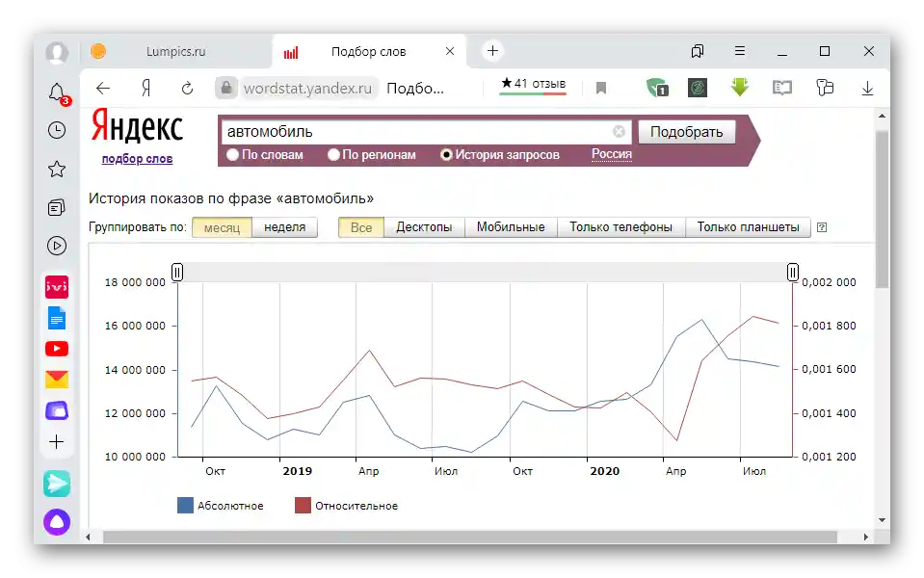This screenshot has width=924, height=578.
Task: Filter the chart by "Десктопы"
Action: 424,227
